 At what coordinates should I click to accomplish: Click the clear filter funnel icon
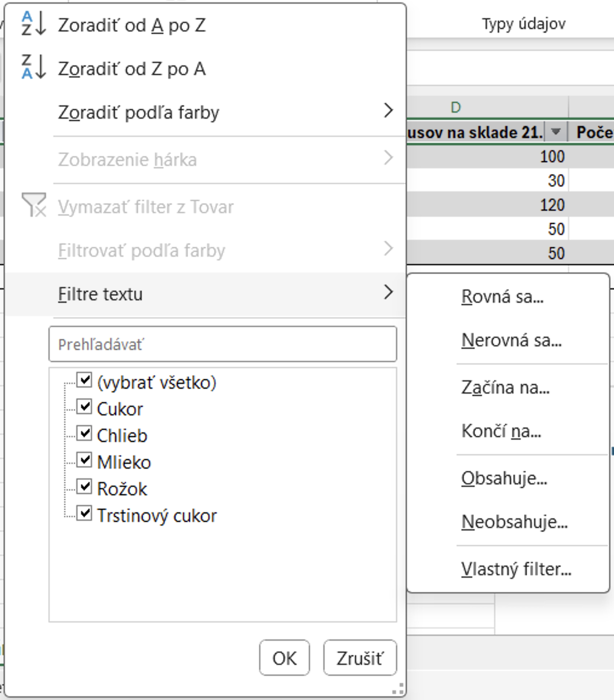33,205
